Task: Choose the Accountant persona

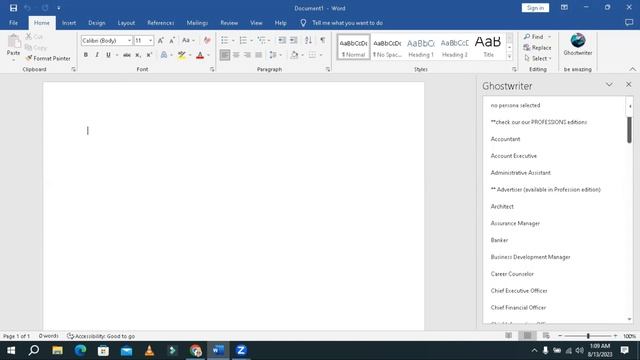Action: pos(505,139)
